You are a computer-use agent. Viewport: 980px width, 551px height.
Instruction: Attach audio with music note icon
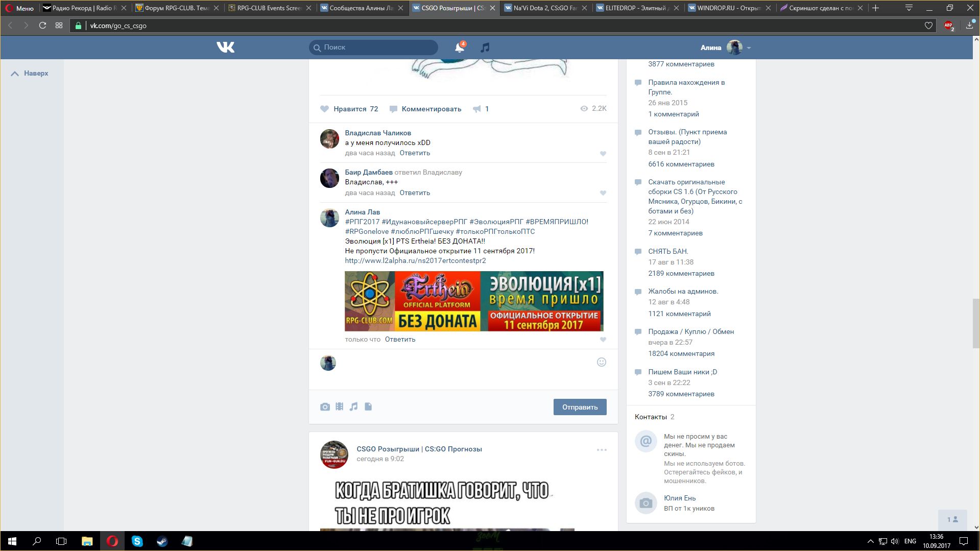(353, 407)
